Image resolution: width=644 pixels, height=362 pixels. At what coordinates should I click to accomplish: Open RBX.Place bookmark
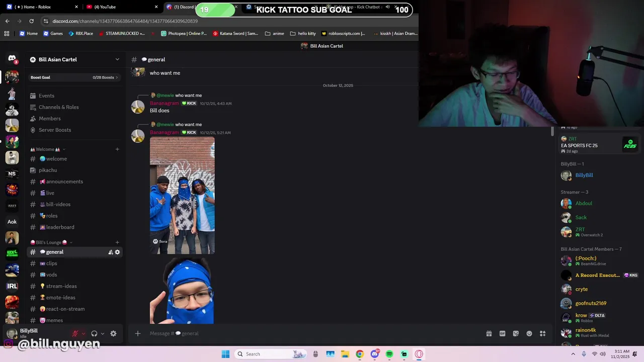pyautogui.click(x=80, y=34)
